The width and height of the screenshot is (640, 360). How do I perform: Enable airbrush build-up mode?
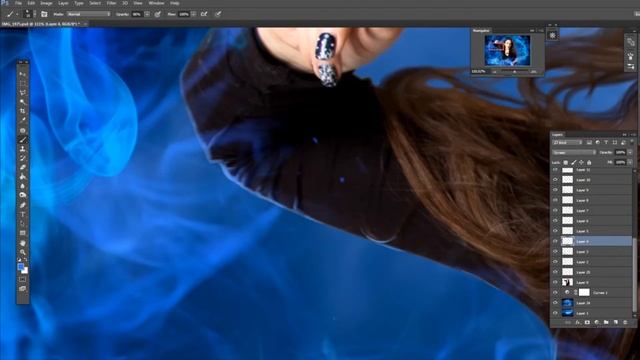click(x=204, y=14)
